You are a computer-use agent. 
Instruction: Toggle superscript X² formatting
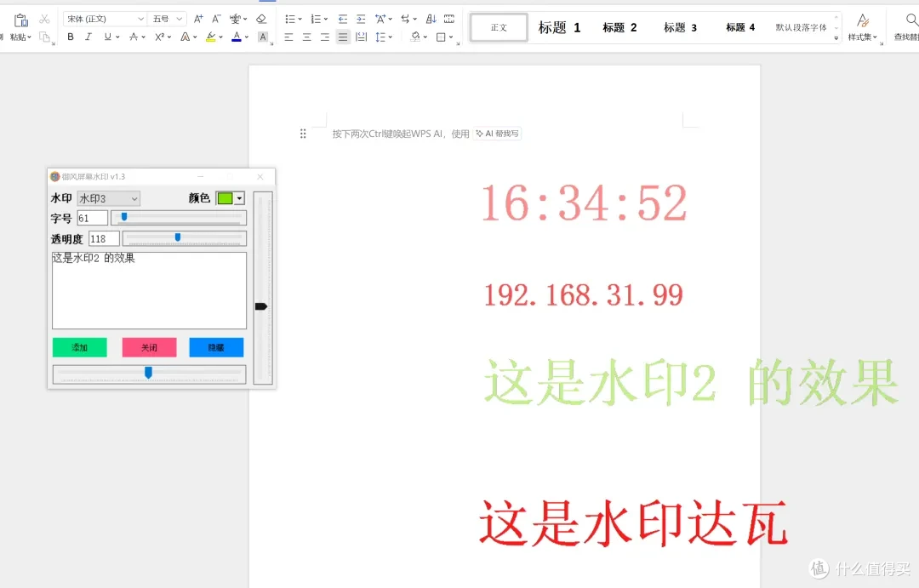pos(159,37)
